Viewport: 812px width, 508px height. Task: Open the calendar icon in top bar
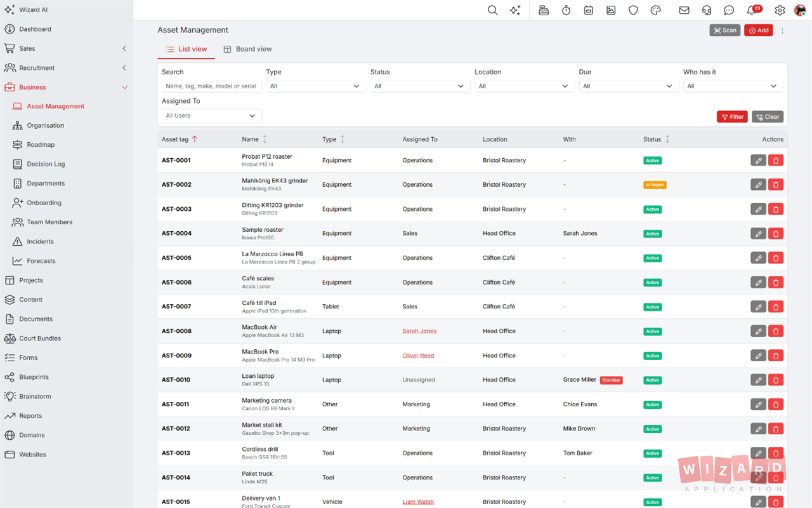[x=589, y=10]
